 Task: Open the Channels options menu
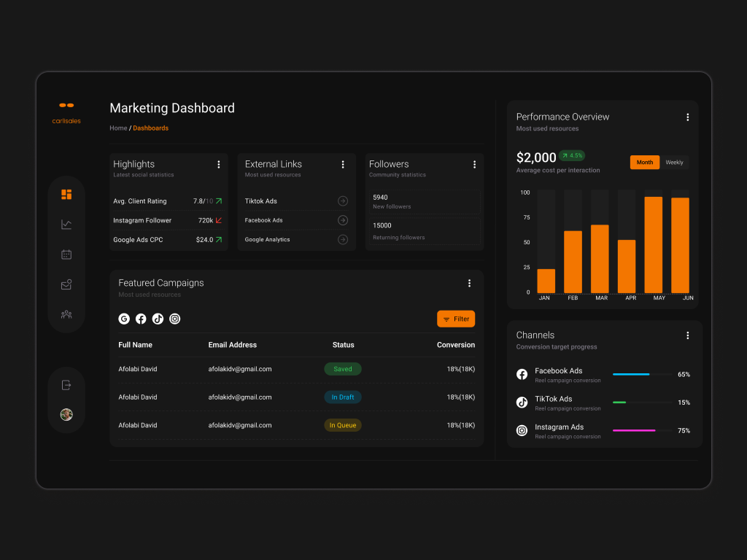[687, 335]
